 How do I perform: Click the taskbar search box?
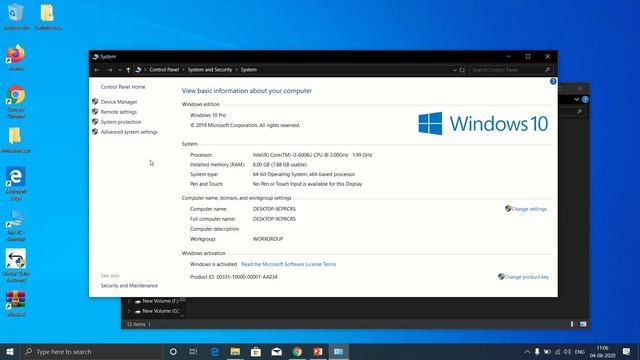tap(91, 351)
